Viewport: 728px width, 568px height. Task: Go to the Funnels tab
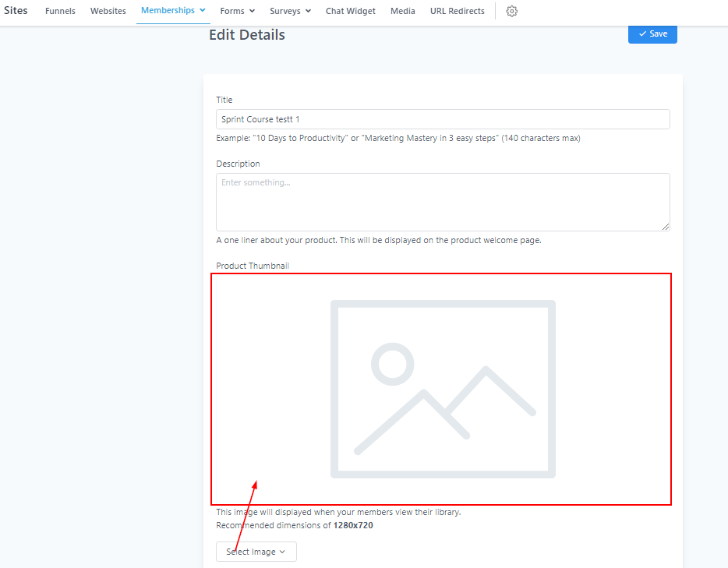[60, 12]
